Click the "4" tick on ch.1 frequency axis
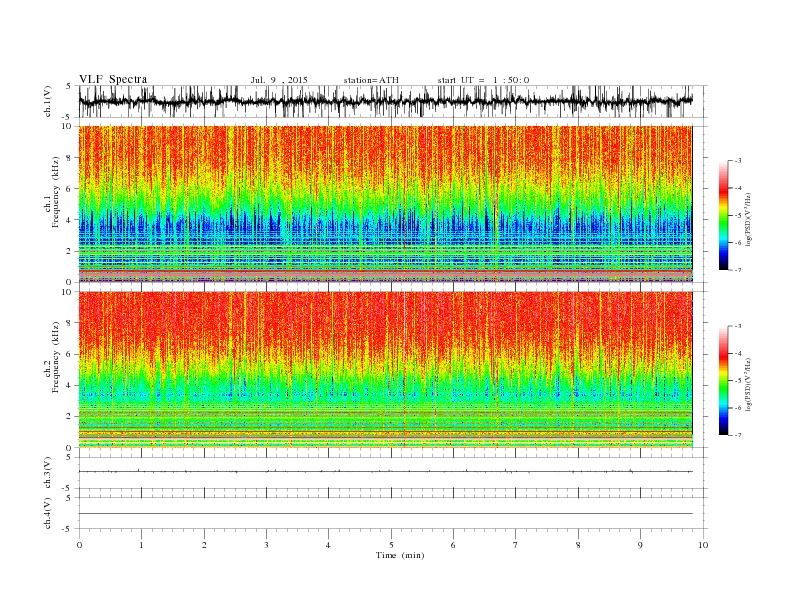The height and width of the screenshot is (612, 792). point(70,220)
